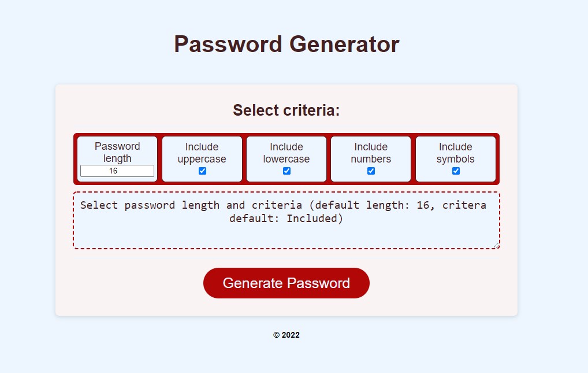Click the Password Generator page title

286,43
